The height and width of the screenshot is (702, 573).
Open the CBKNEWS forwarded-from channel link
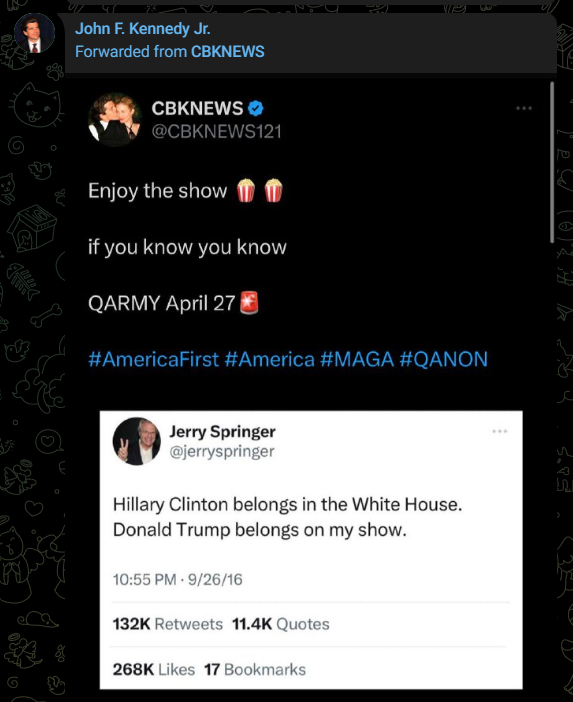click(x=228, y=51)
